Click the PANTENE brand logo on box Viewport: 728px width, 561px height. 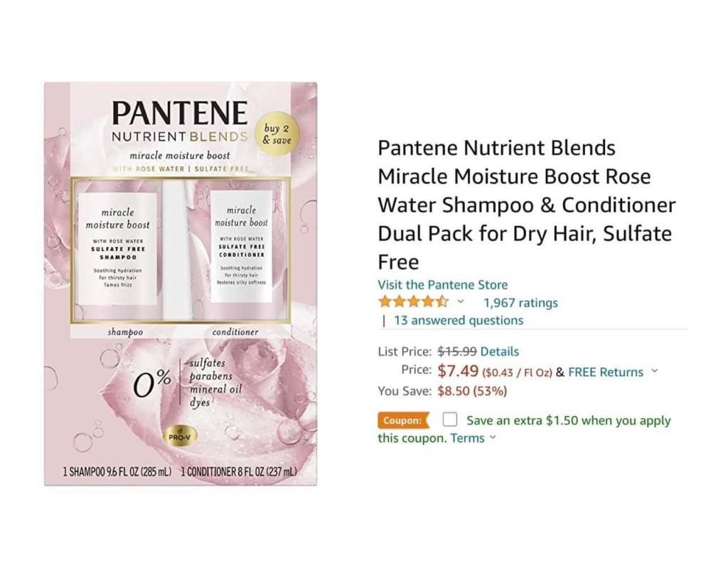(x=180, y=113)
